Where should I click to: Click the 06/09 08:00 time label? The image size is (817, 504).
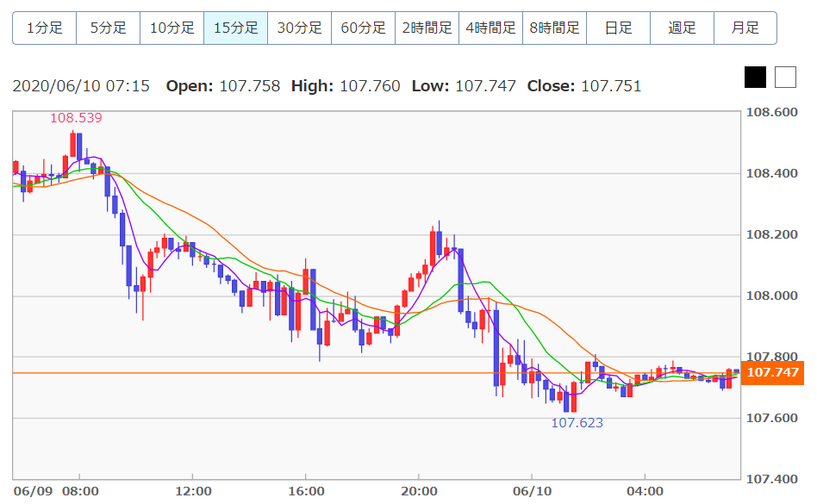click(x=56, y=491)
